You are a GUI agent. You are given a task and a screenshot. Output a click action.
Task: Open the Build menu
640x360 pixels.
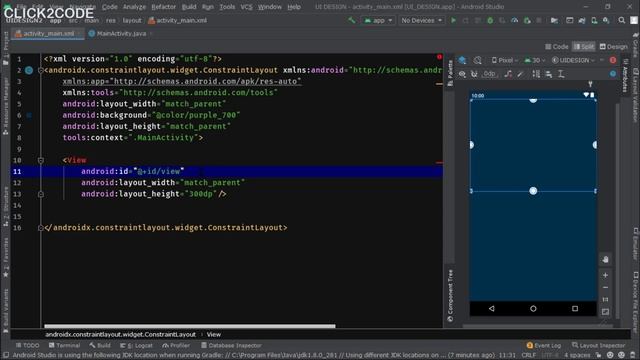click(x=189, y=7)
